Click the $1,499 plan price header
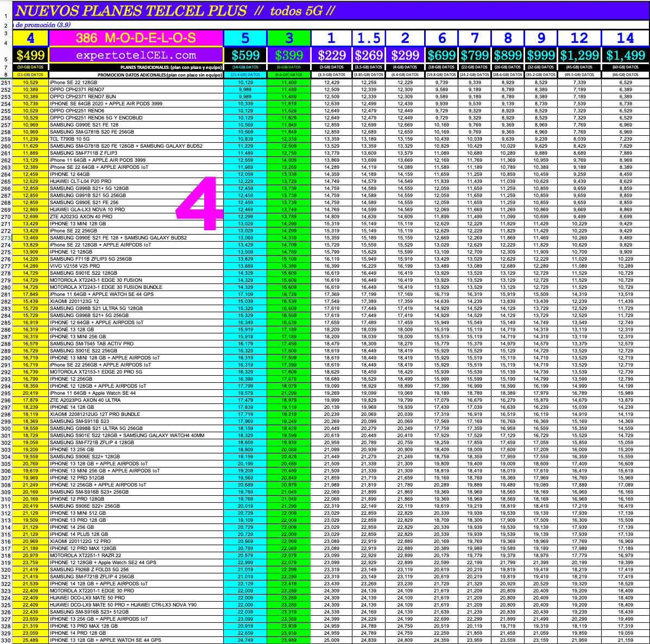 click(x=625, y=55)
